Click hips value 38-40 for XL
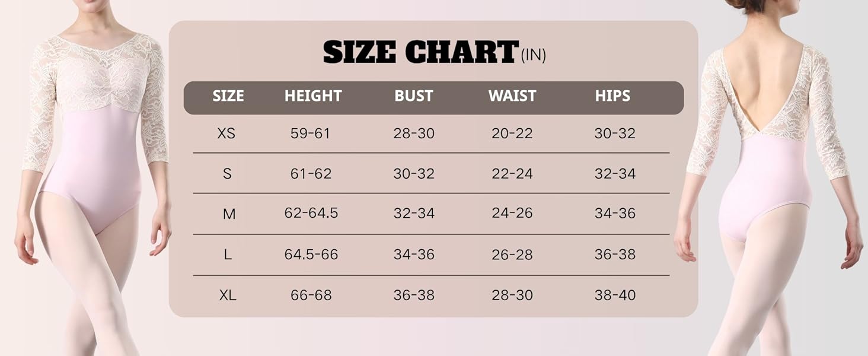The width and height of the screenshot is (868, 356). [x=615, y=295]
